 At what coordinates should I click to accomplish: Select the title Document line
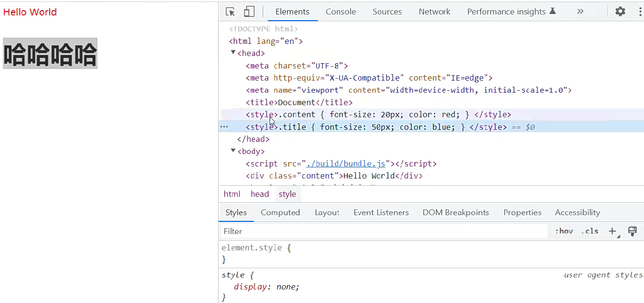(299, 102)
